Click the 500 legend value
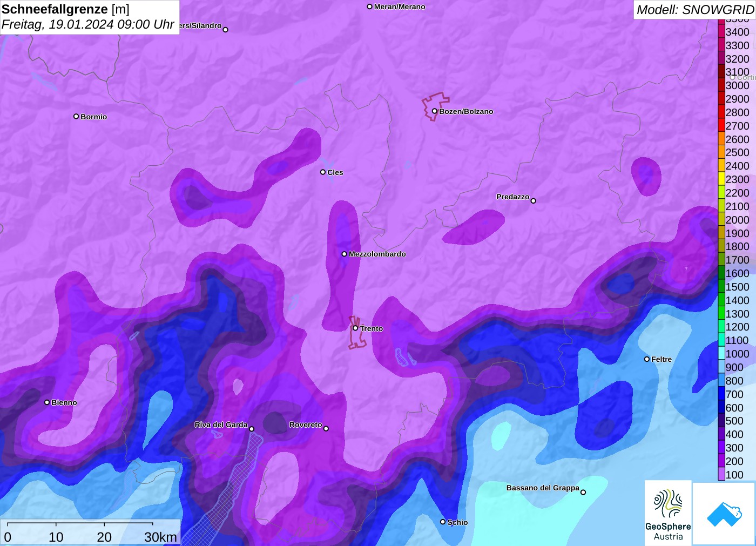 click(734, 421)
